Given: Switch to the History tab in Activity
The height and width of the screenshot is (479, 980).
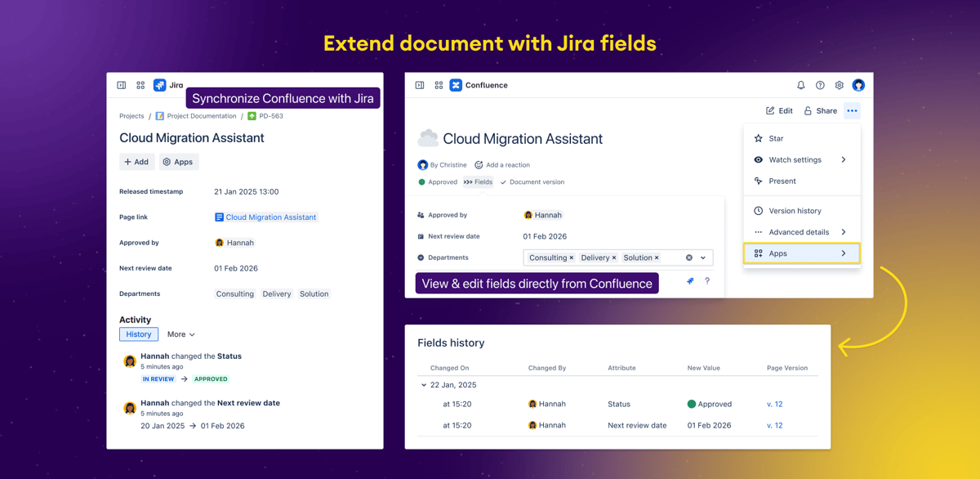Looking at the screenshot, I should coord(139,334).
